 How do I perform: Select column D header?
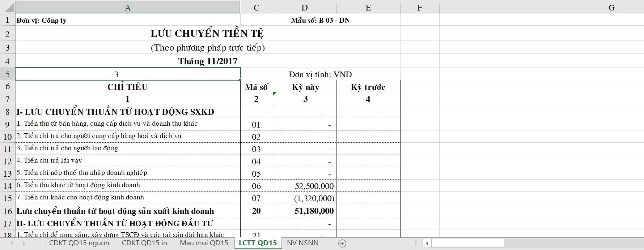(x=305, y=8)
